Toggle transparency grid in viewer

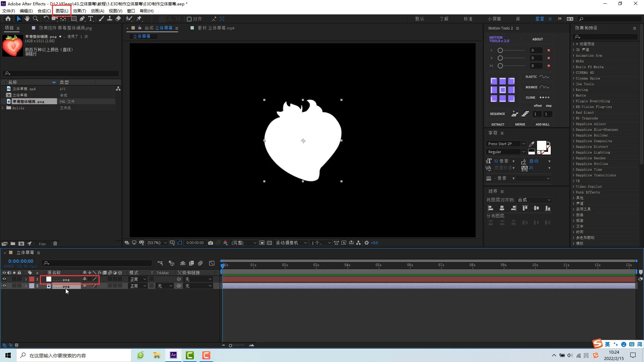point(269,243)
